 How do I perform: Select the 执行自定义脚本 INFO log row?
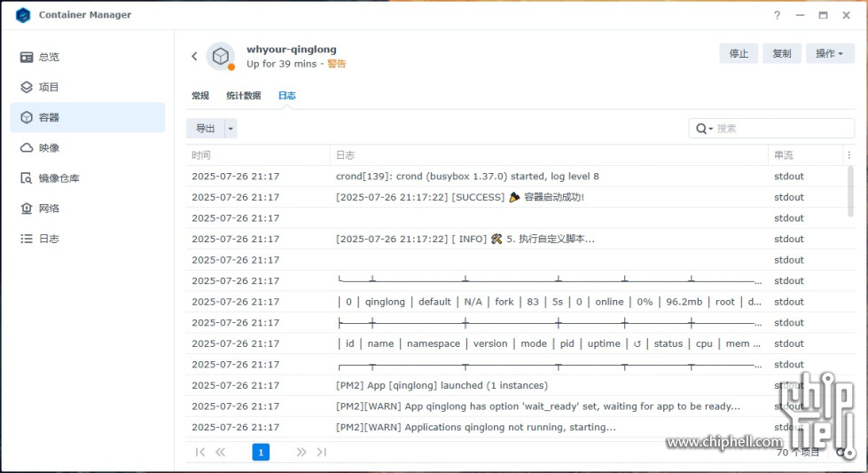click(x=517, y=239)
